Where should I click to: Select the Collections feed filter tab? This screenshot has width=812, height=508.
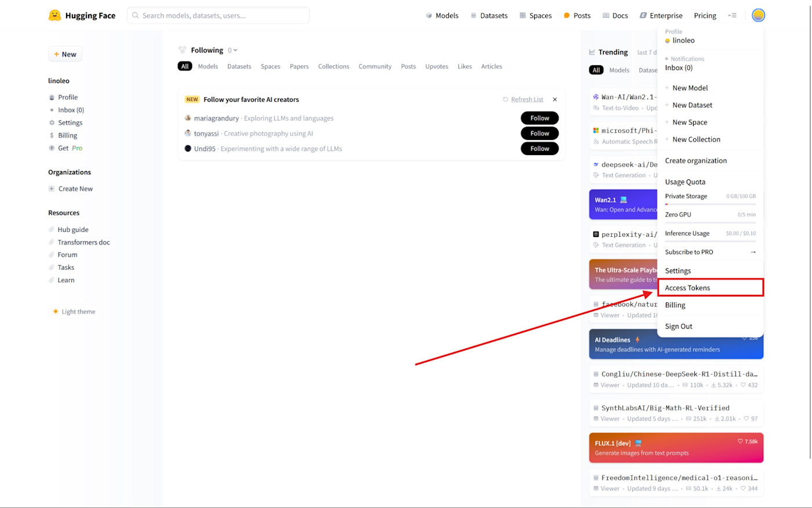pyautogui.click(x=333, y=66)
